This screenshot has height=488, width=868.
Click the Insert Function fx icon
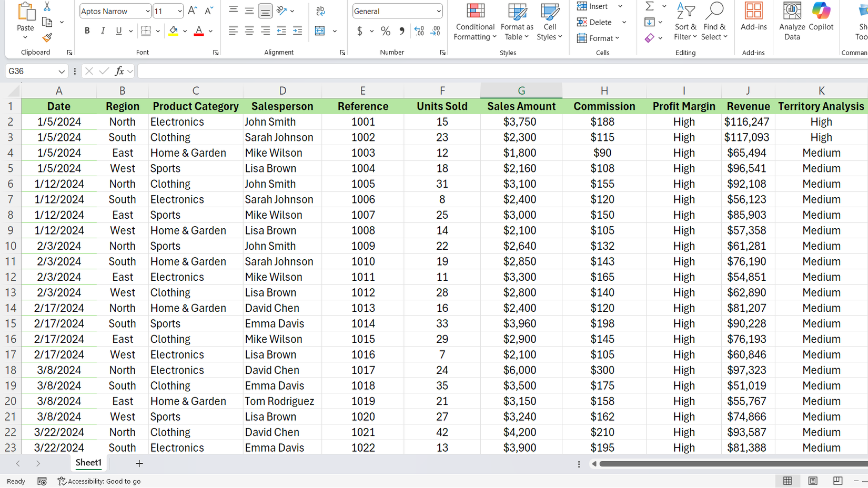click(x=119, y=71)
